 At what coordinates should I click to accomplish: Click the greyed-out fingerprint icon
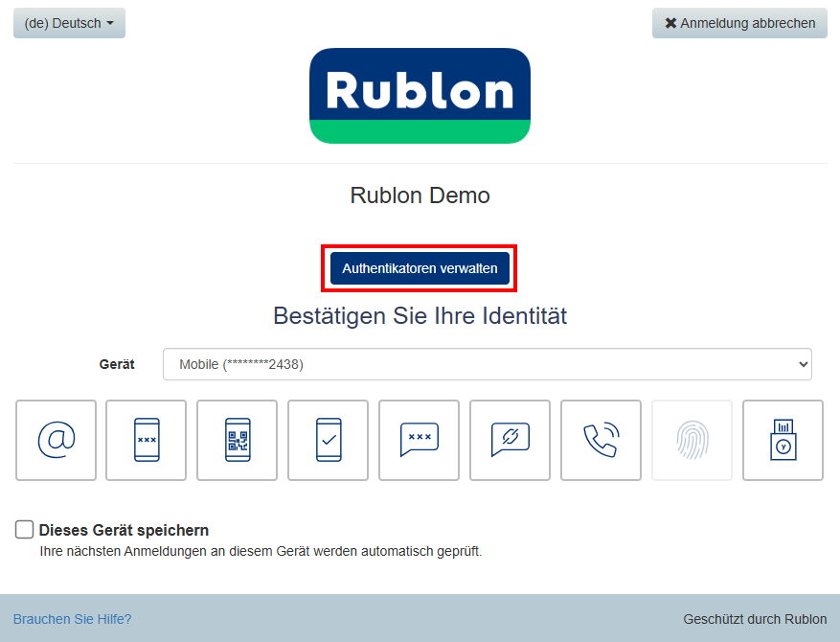click(692, 440)
